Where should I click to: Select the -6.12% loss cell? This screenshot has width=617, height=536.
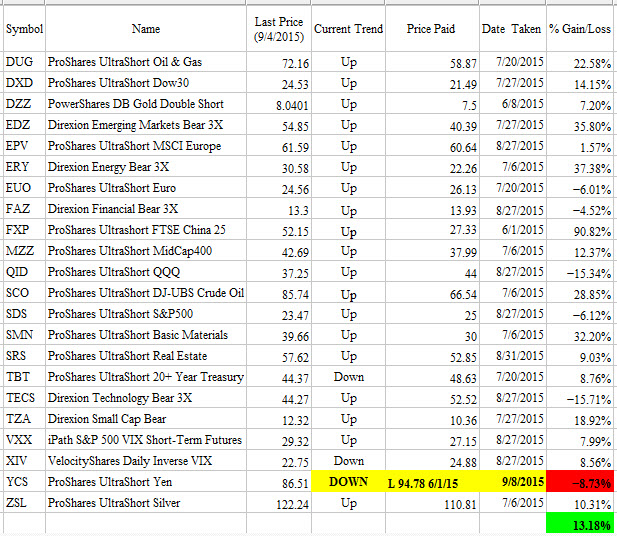[x=581, y=314]
